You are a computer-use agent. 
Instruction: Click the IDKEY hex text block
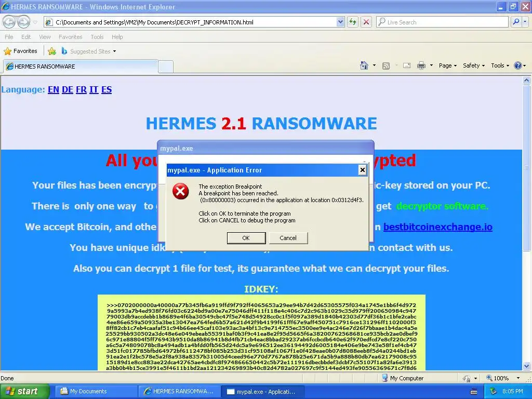point(261,333)
